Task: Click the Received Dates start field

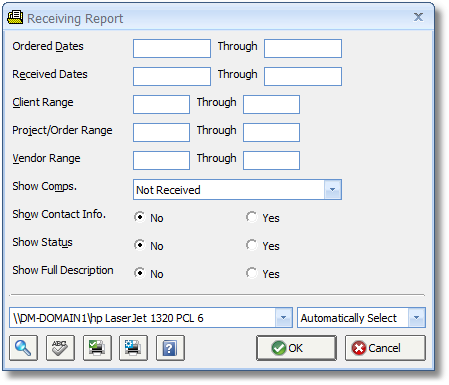Action: [172, 76]
